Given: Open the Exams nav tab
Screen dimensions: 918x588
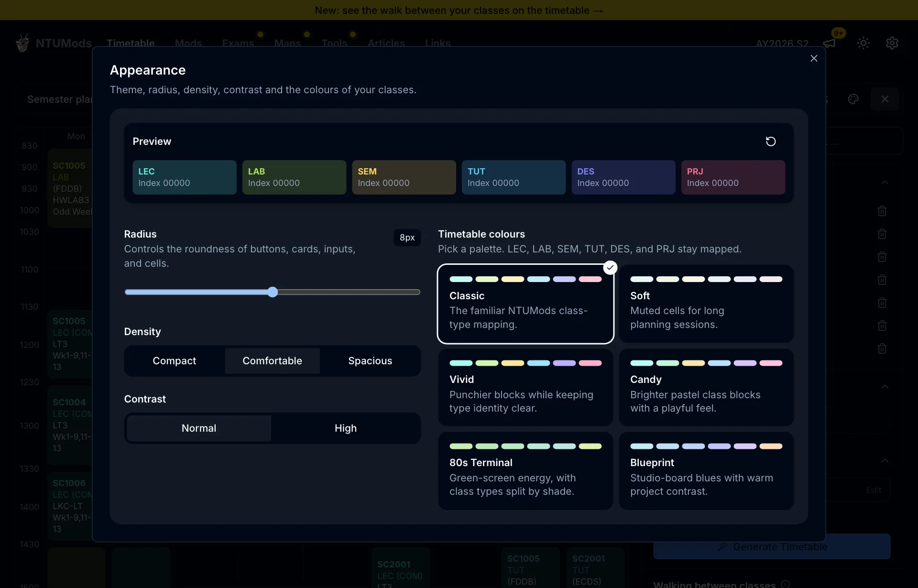Looking at the screenshot, I should click(238, 44).
